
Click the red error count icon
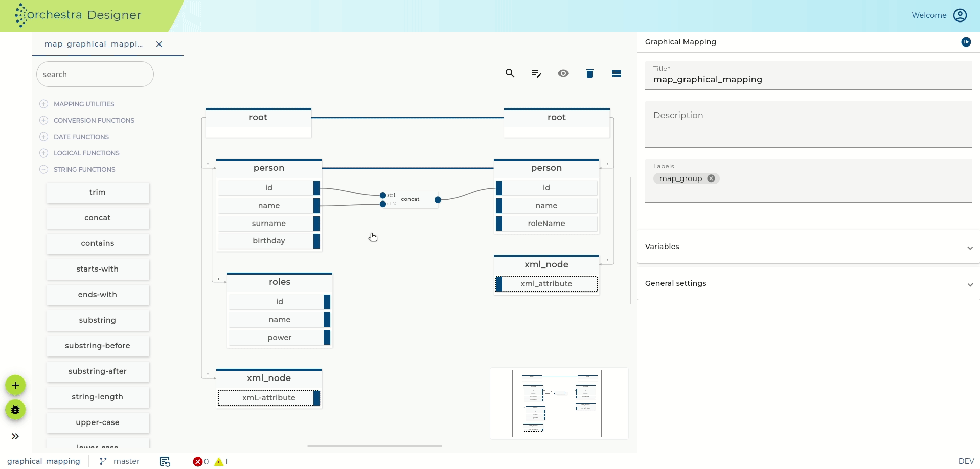point(197,462)
